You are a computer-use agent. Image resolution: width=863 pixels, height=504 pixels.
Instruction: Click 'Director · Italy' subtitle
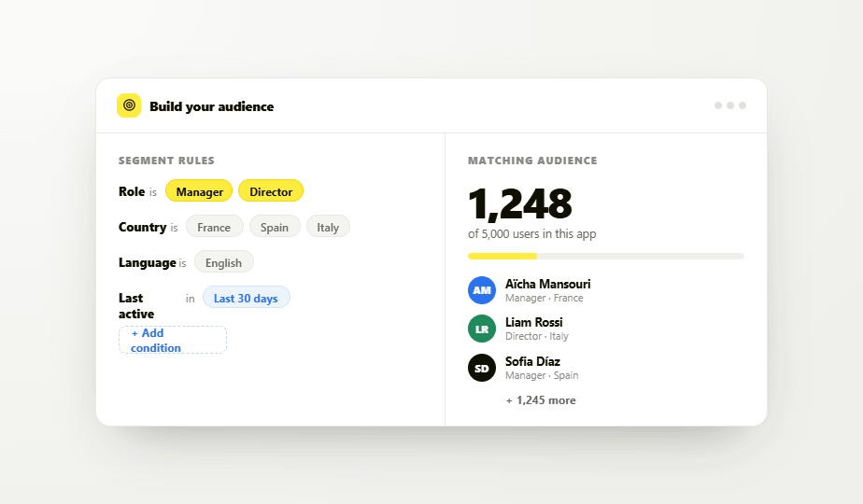click(537, 336)
